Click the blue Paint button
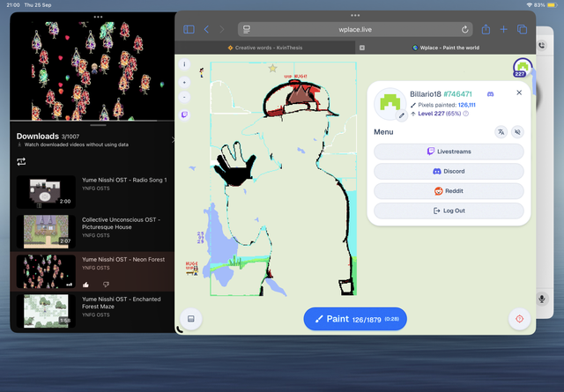The image size is (564, 392). pos(355,319)
